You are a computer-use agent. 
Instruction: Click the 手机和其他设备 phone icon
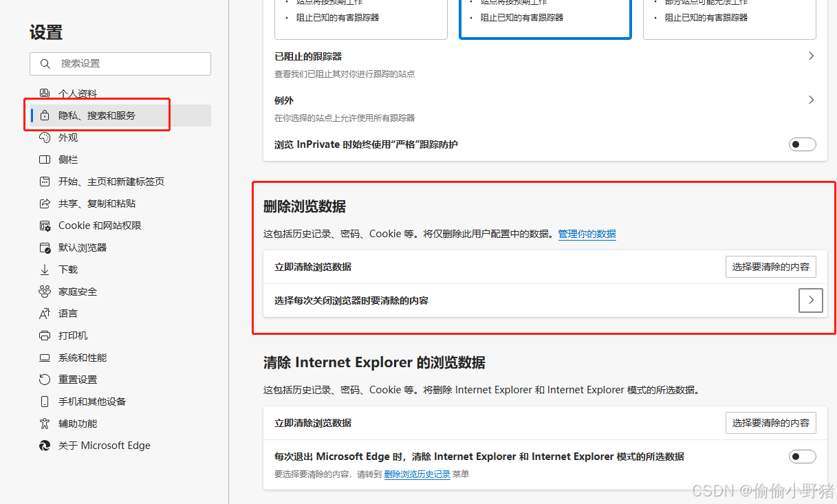45,402
